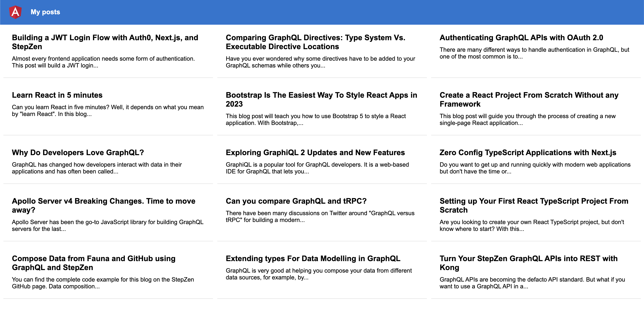The image size is (644, 309).
Task: Select Extending types For Data Modelling post
Action: click(x=313, y=258)
